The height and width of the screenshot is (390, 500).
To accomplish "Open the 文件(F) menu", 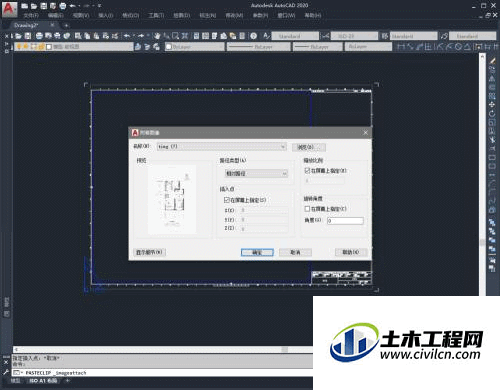I will pos(31,15).
